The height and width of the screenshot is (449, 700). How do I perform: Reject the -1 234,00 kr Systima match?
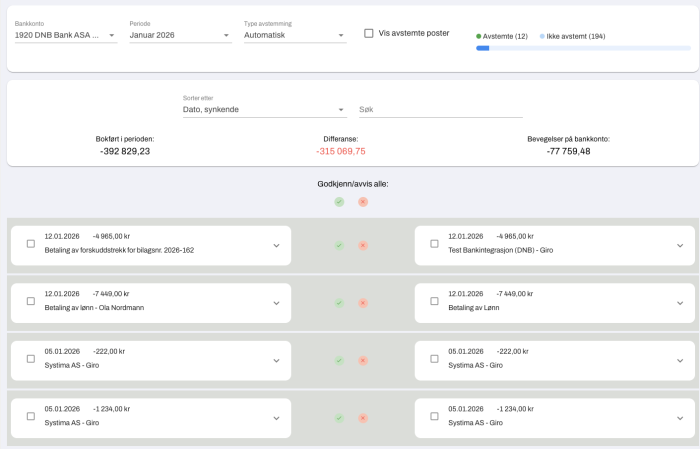(363, 417)
